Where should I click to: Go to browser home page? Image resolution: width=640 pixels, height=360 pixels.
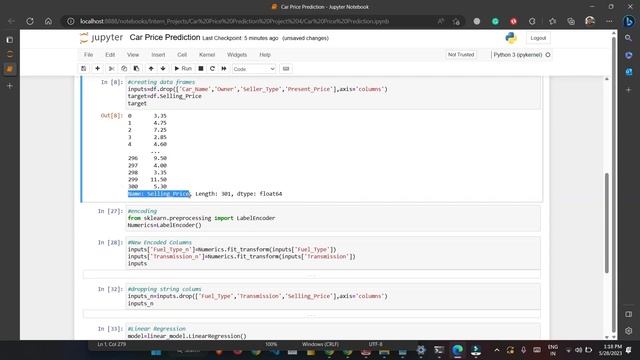[x=48, y=21]
